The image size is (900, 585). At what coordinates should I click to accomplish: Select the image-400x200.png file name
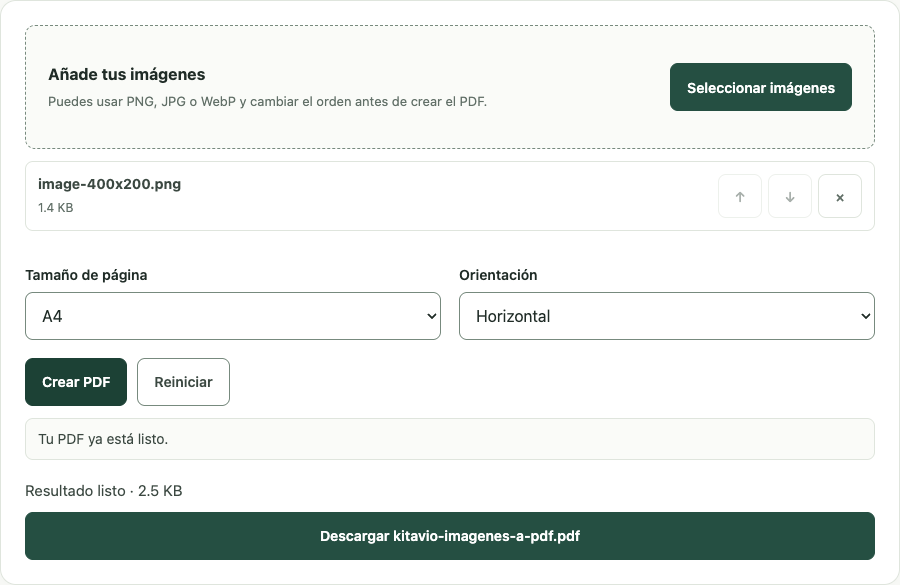(109, 184)
